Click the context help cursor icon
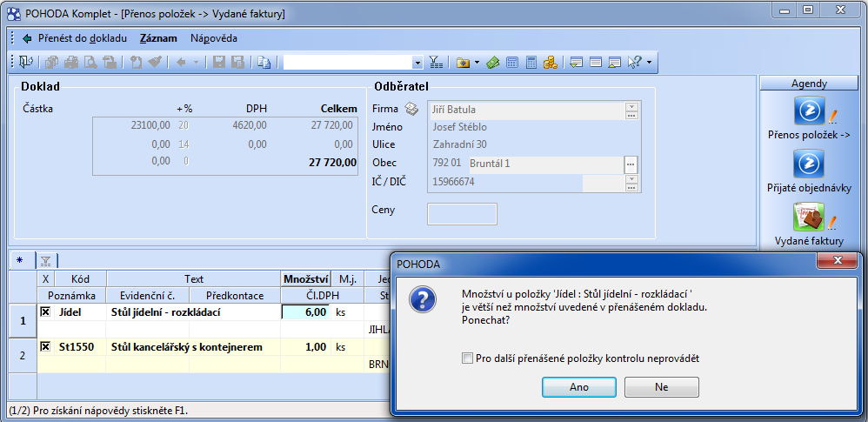Screen dimensions: 868x422 [634, 63]
